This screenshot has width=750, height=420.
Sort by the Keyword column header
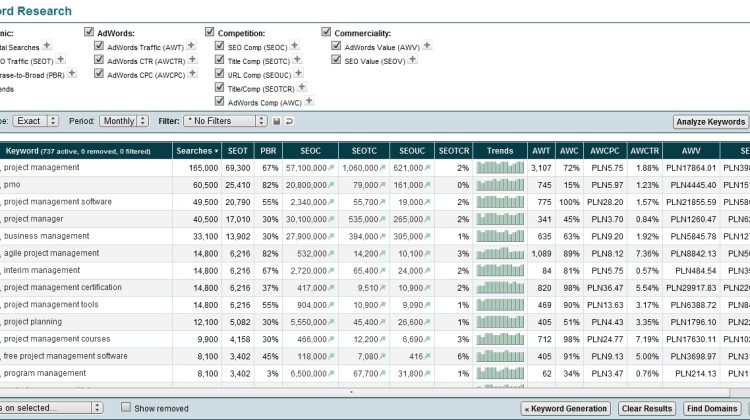[x=85, y=151]
